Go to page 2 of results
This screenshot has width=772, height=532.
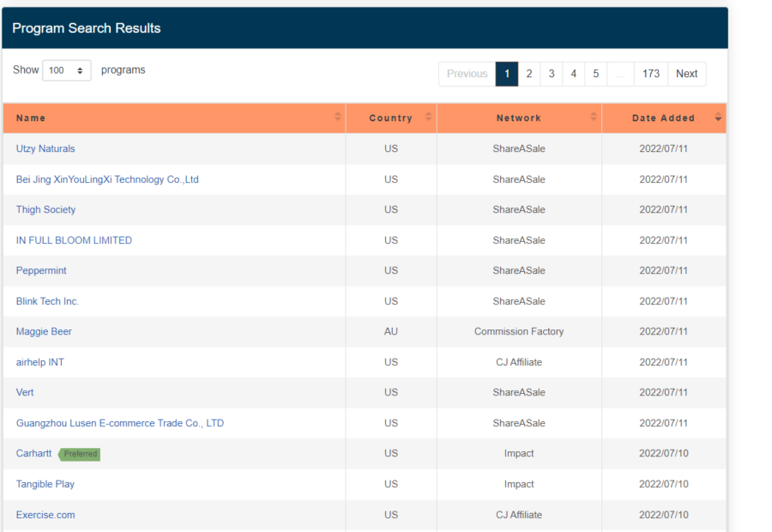pos(529,74)
